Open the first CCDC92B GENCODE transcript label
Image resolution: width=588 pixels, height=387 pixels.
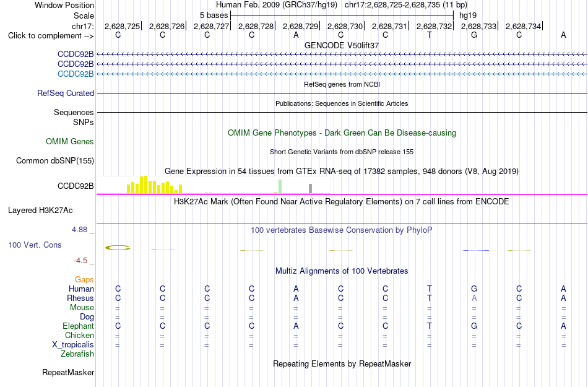click(x=76, y=54)
